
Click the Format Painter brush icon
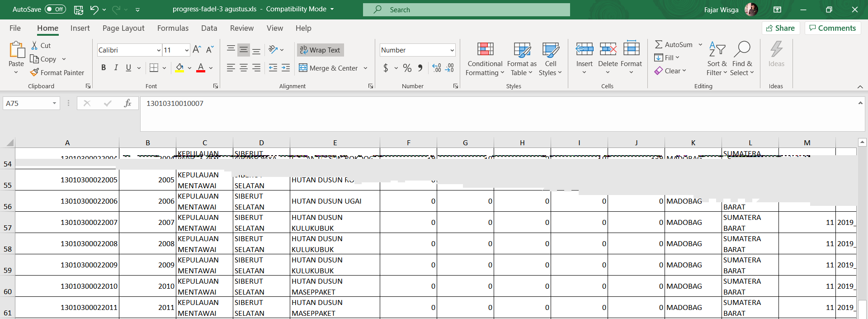pos(34,72)
